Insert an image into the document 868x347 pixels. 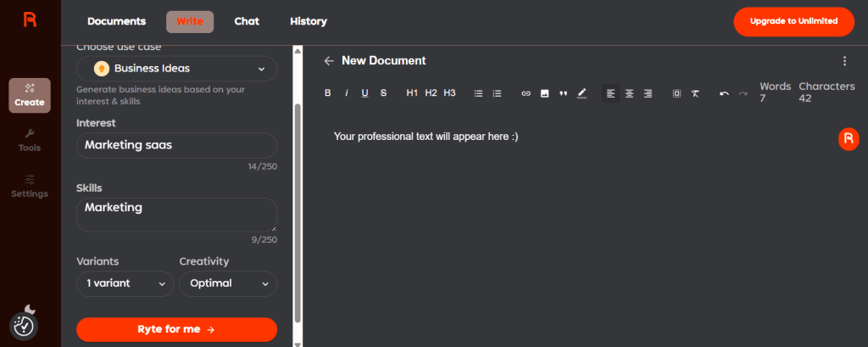pos(544,93)
